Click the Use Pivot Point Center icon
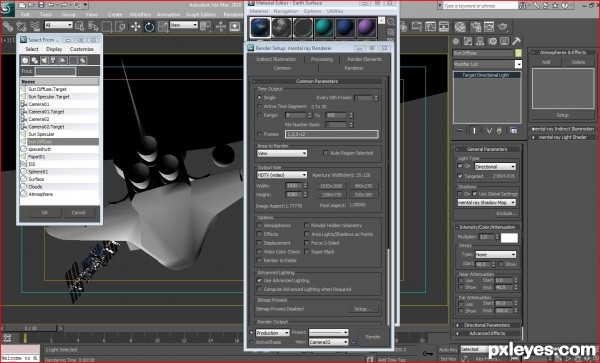This screenshot has height=363, width=600. [x=205, y=26]
